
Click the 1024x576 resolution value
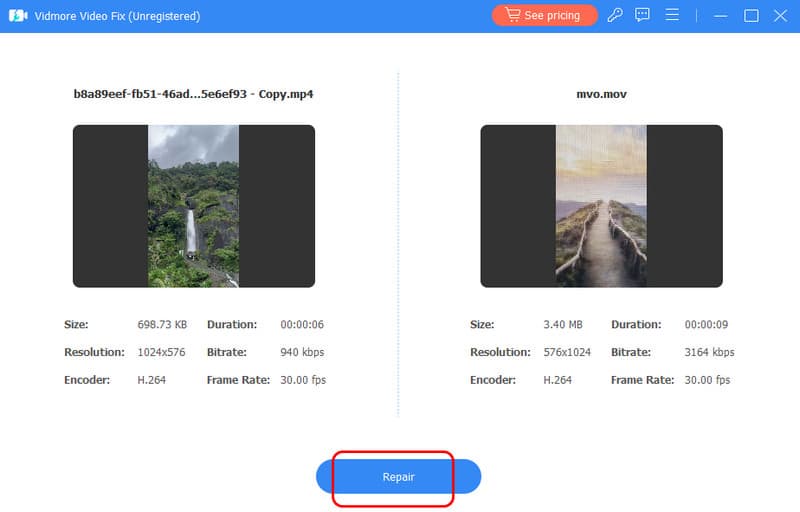(161, 353)
